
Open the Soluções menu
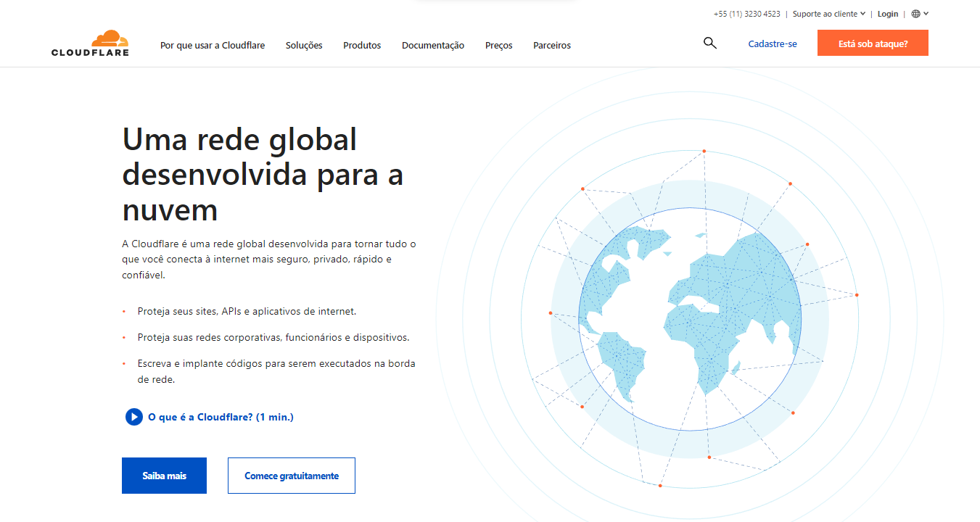303,45
